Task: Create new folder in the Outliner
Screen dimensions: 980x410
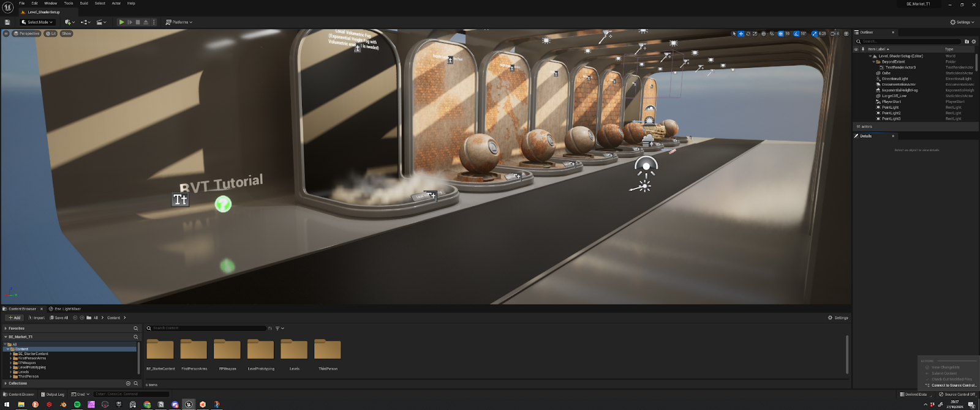Action: 967,42
